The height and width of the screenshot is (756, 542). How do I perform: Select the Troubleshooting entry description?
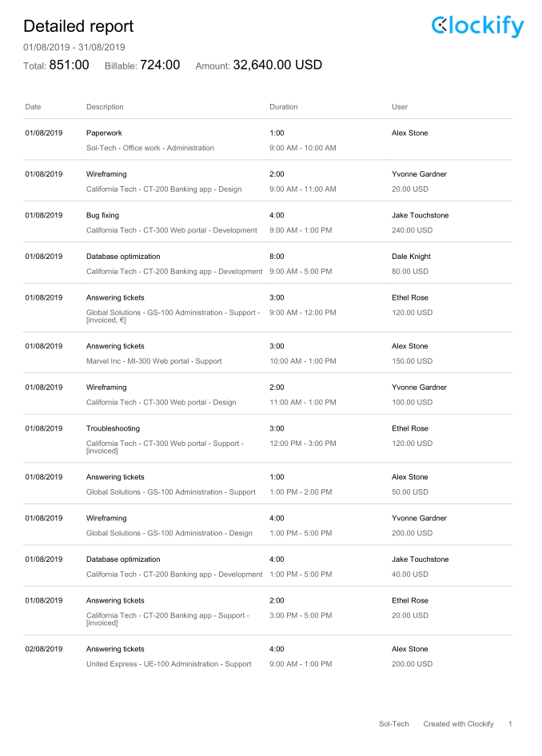(113, 428)
